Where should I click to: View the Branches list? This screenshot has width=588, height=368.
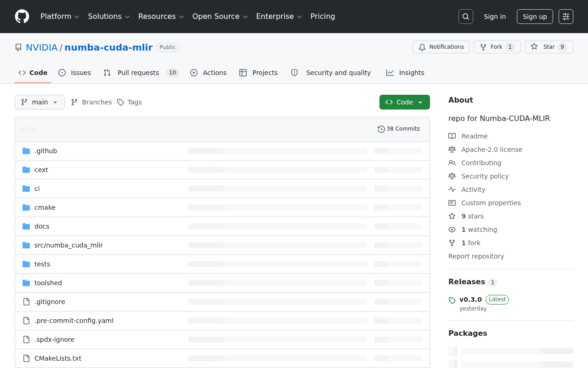click(x=91, y=102)
